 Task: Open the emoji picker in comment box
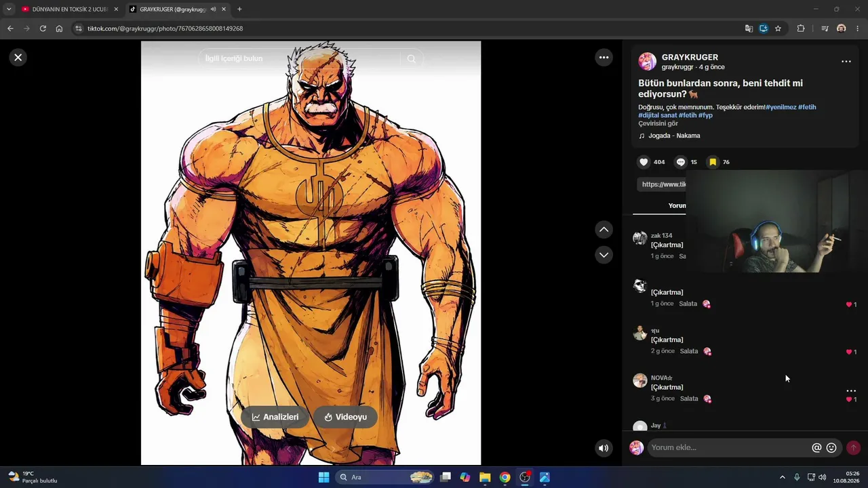[831, 448]
